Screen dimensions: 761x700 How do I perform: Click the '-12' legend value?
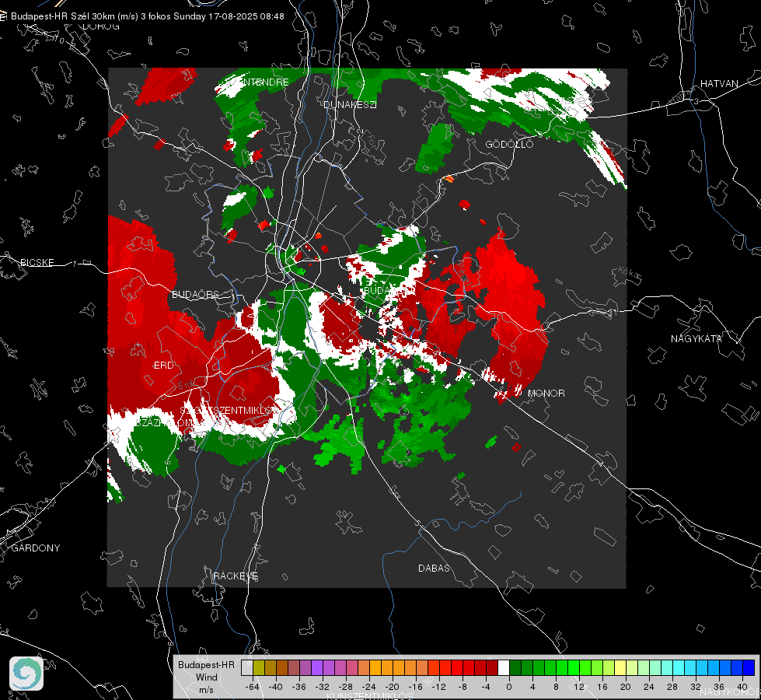pos(439,687)
